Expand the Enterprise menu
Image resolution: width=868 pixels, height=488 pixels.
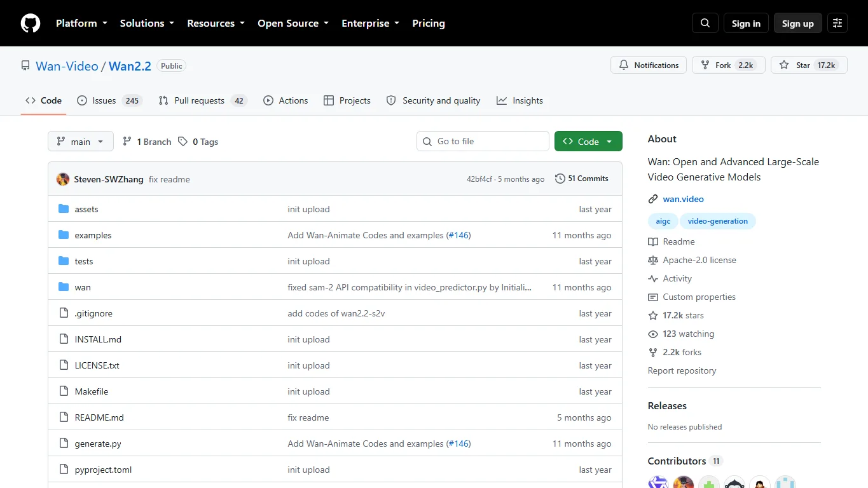click(x=371, y=24)
